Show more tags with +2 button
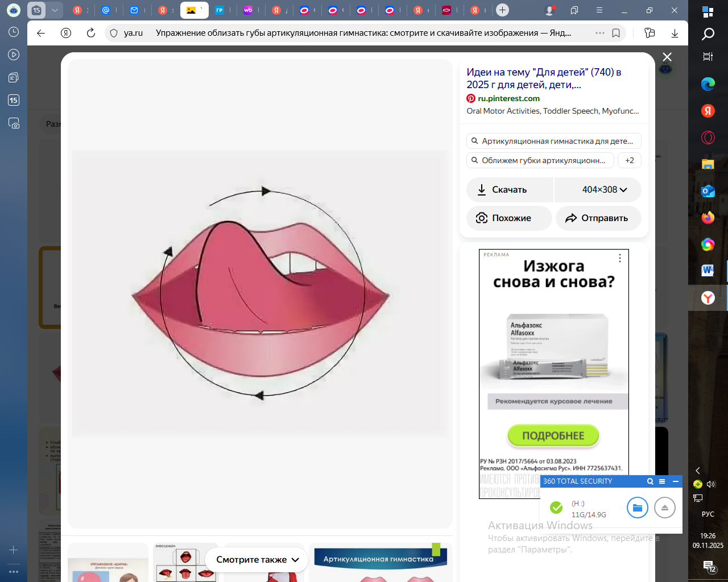 pos(630,160)
